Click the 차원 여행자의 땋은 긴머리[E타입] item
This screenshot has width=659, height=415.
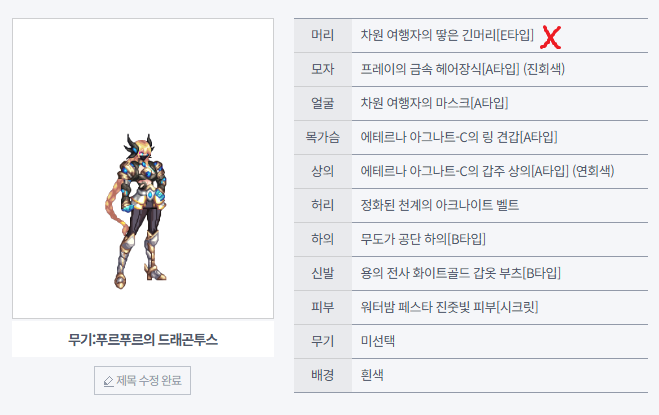pos(447,36)
